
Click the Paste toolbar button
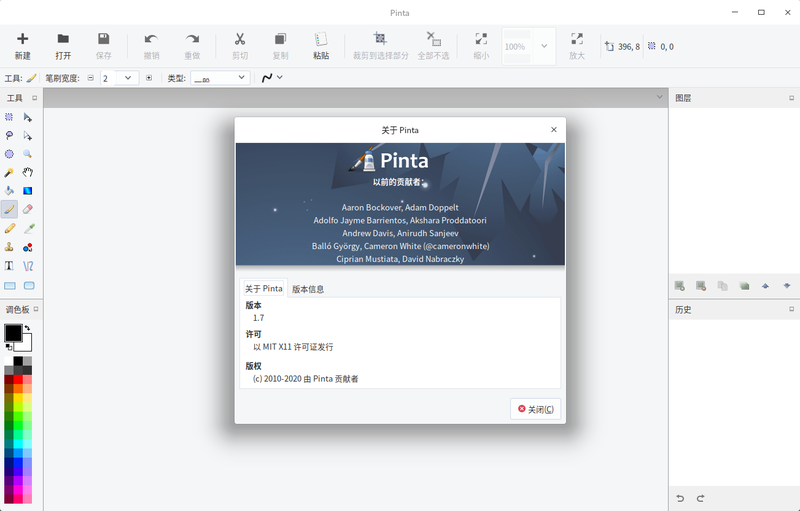click(321, 46)
